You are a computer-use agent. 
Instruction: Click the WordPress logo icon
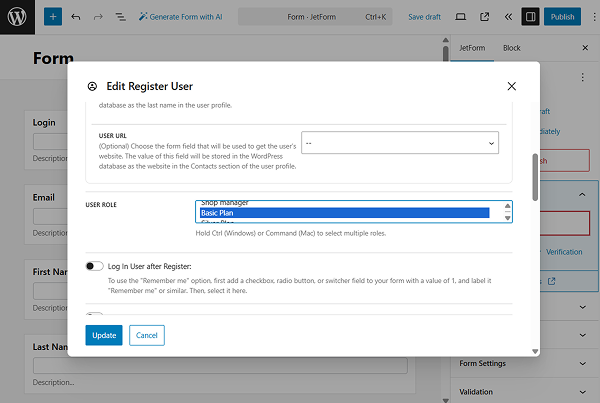tap(17, 17)
